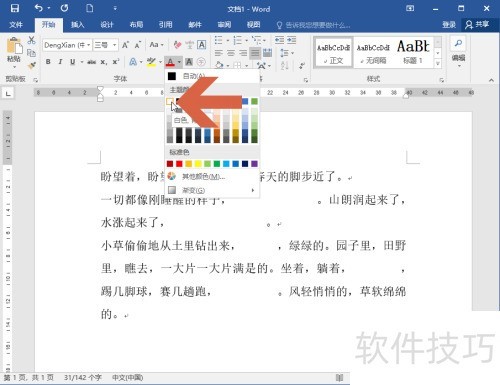Viewport: 500px width, 385px height.
Task: Expand the gradient submenu arrow
Action: (x=253, y=190)
